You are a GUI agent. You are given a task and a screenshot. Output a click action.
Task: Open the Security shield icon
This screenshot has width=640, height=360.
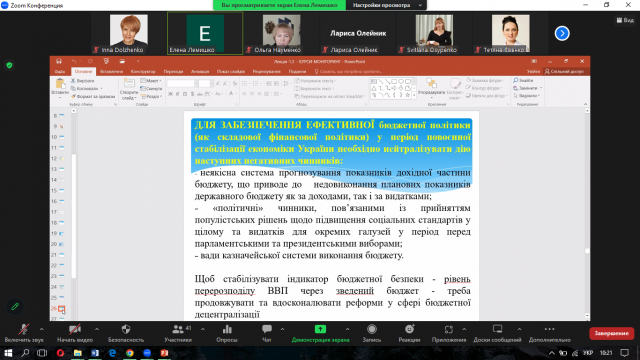click(x=126, y=329)
